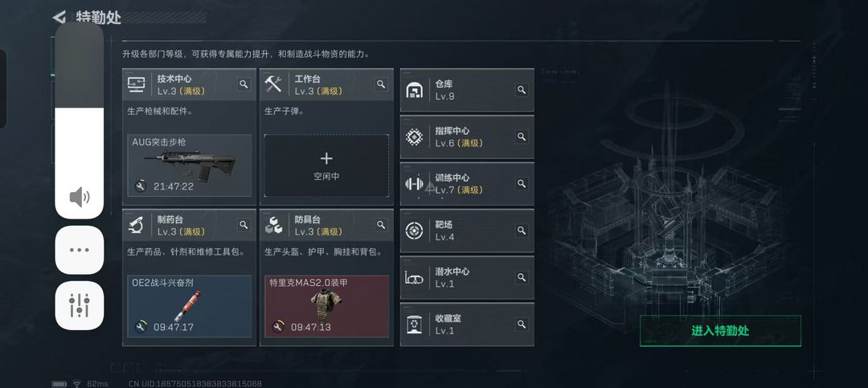
Task: Click 进入特勤处 button
Action: [720, 331]
